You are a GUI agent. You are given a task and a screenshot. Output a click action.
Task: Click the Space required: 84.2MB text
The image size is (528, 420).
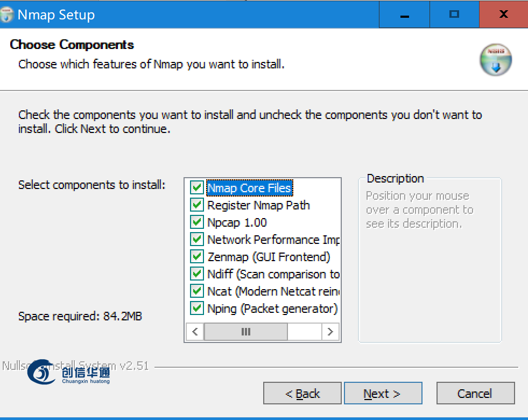[80, 316]
